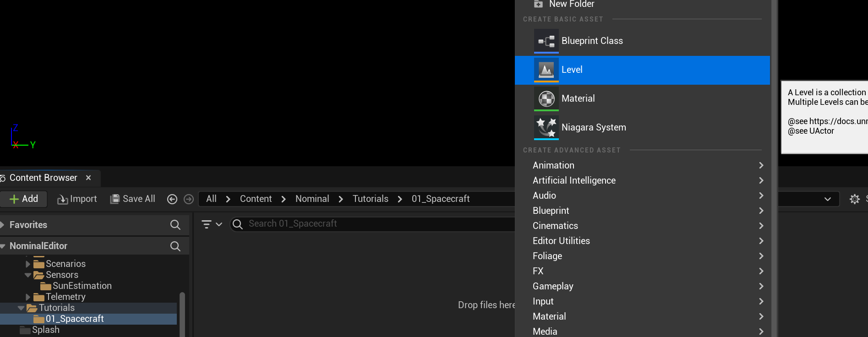Click the Blueprint Class asset icon
The width and height of the screenshot is (868, 337).
coord(546,41)
